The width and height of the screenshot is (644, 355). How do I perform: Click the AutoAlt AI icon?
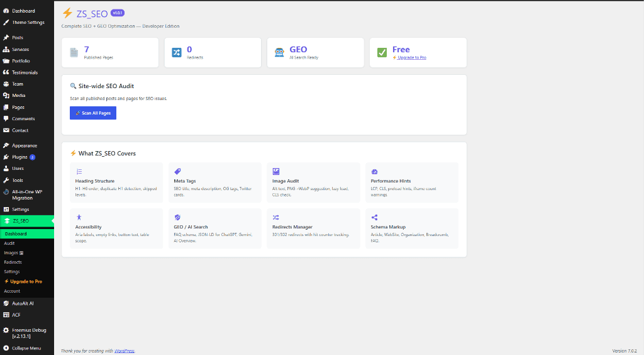pos(6,303)
